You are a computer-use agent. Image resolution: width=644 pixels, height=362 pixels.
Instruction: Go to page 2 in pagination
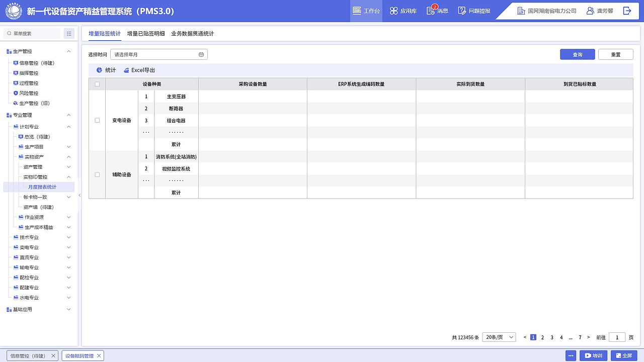542,337
